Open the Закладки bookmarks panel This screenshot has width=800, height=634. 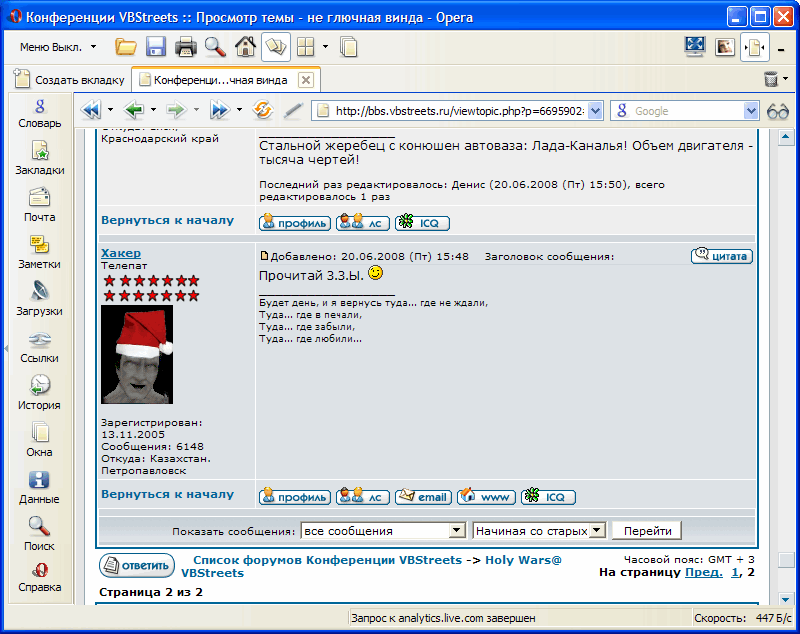coord(40,159)
